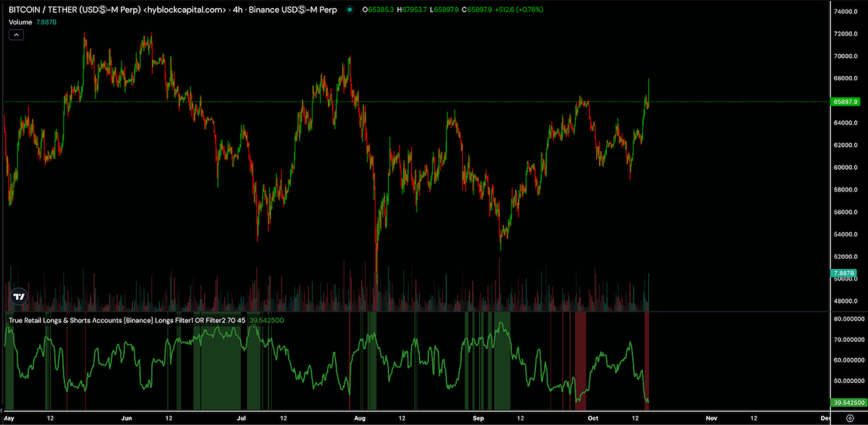The image size is (868, 425).
Task: Select True Retail Longs & Shorts Accounts legend
Action: tap(126, 319)
